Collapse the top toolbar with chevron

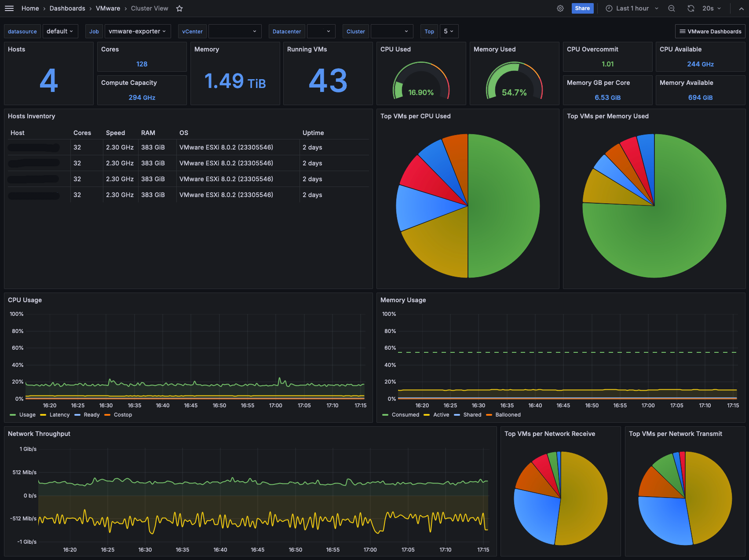(x=741, y=8)
